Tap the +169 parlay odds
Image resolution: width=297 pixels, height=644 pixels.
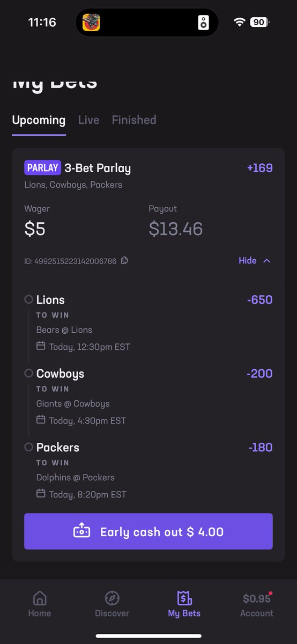click(260, 168)
